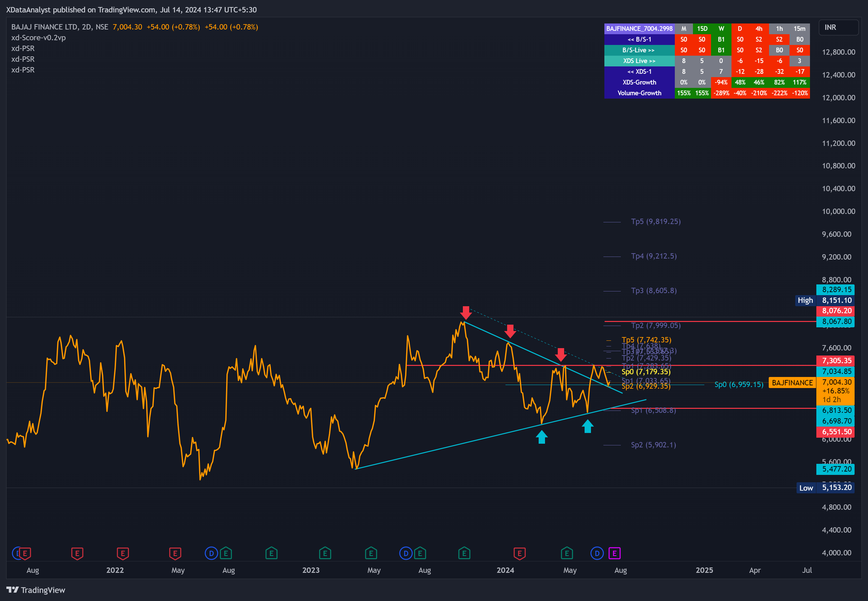Click the 12,800.00 price axis label
The height and width of the screenshot is (601, 868).
coord(838,52)
